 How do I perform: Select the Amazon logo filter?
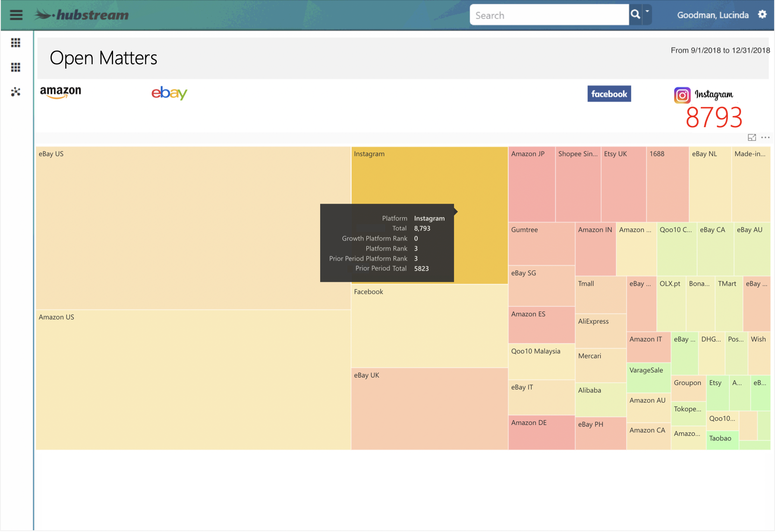pyautogui.click(x=60, y=92)
